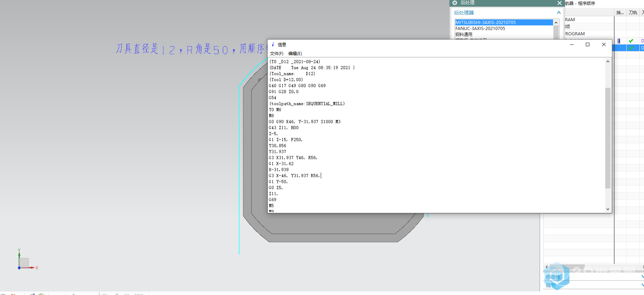This screenshot has width=644, height=295.
Task: Click the '(Tool D=12.00)' comment line
Action: [286, 80]
